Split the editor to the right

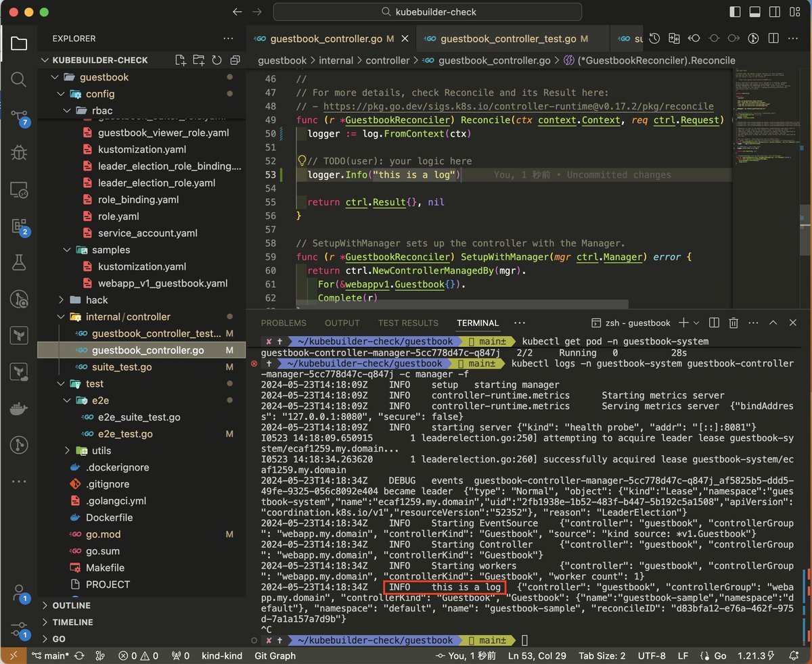point(773,39)
